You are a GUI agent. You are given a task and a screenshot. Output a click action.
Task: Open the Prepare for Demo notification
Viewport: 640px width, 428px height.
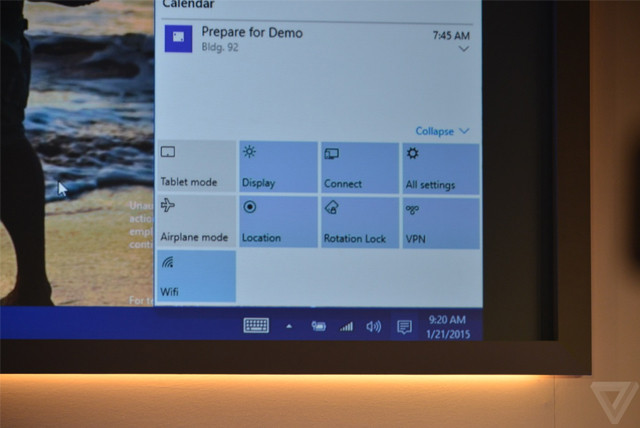click(x=300, y=39)
